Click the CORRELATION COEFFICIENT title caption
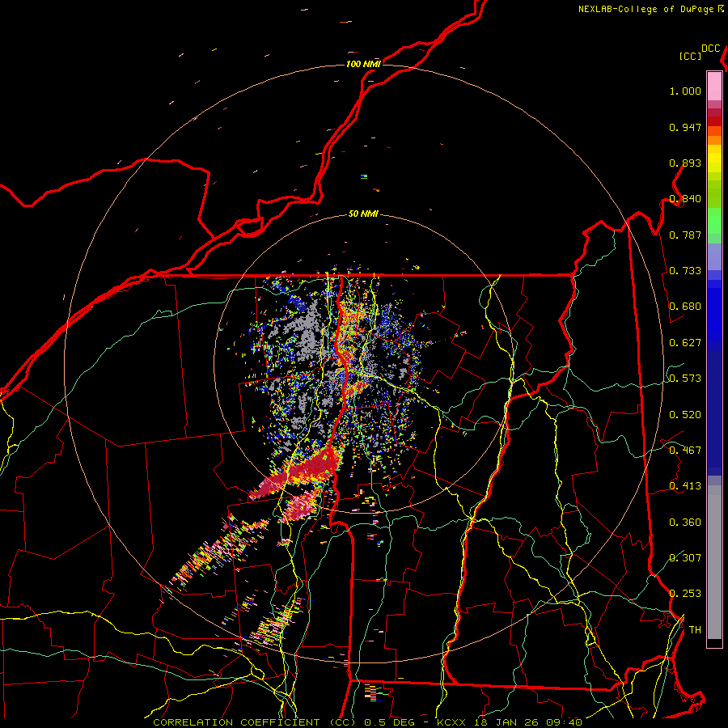Screen dimensions: 728x728 tap(255, 722)
